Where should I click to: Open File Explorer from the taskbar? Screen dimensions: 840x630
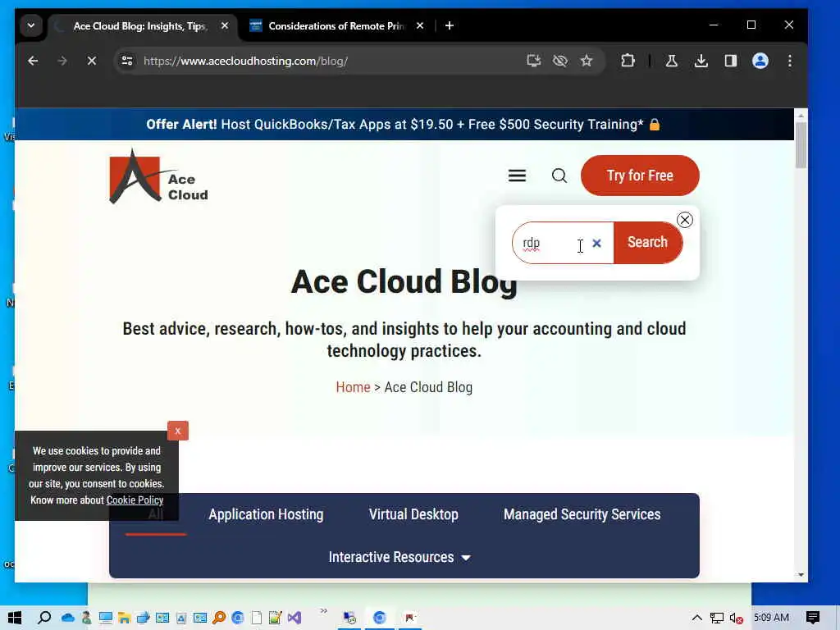pos(125,618)
